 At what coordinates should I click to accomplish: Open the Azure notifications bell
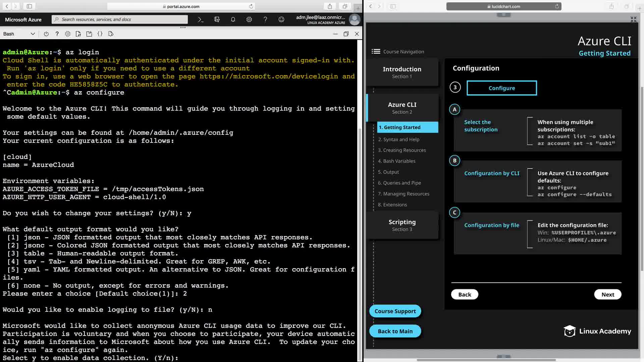click(233, 19)
